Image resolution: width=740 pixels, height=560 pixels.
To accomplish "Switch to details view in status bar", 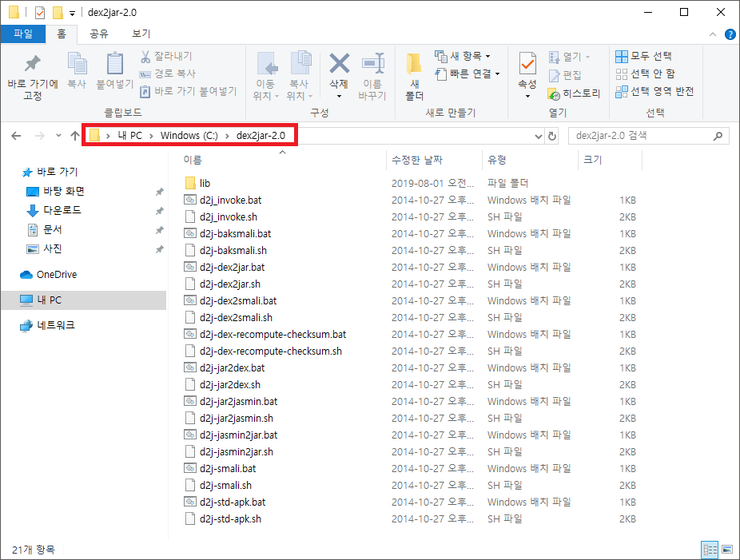I will click(x=710, y=549).
